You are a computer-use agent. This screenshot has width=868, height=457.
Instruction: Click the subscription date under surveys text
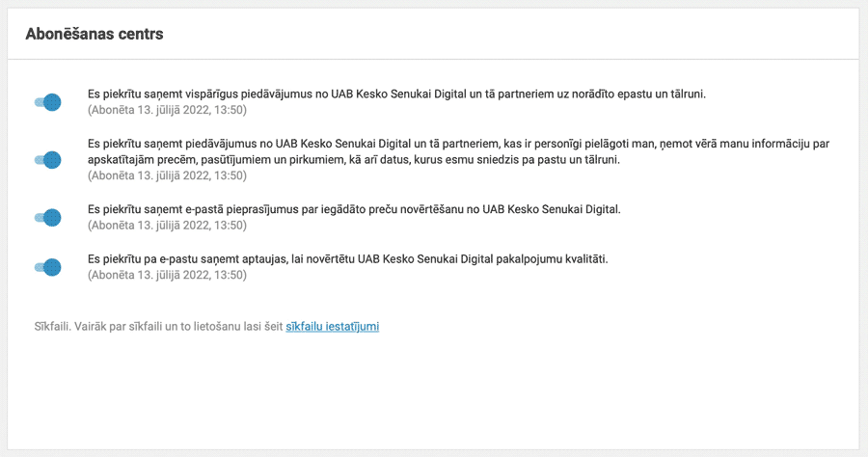[167, 275]
